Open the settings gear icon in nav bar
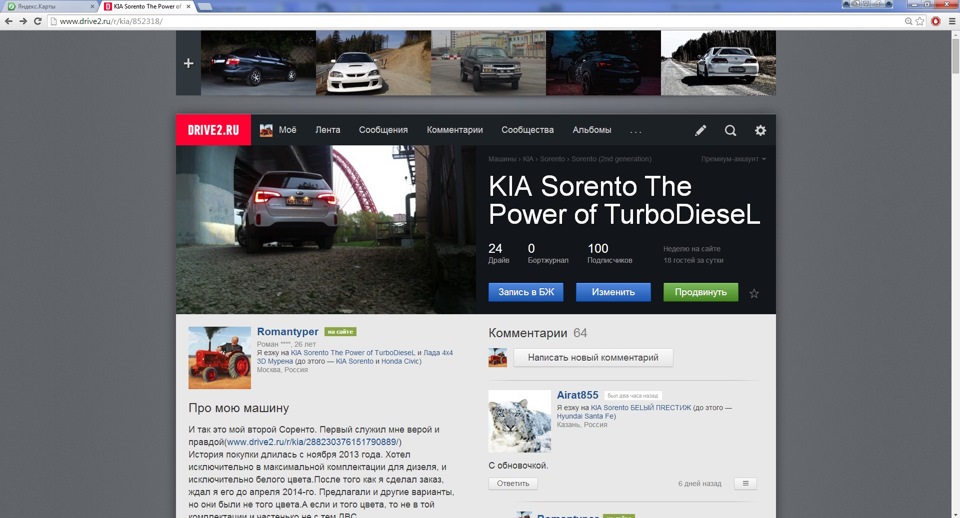960x518 pixels. click(x=760, y=130)
